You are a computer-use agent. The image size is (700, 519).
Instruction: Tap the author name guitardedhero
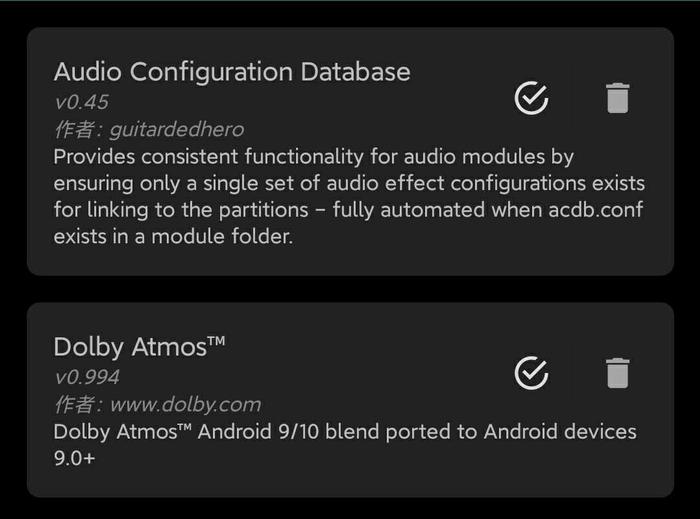pyautogui.click(x=177, y=129)
